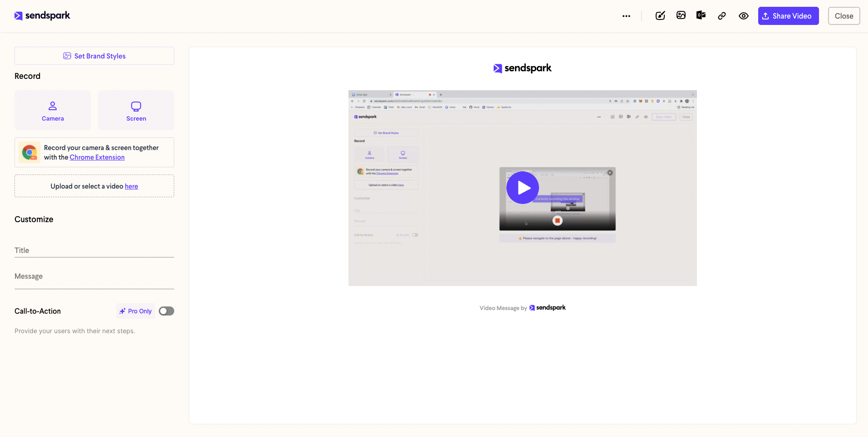Click the upload video 'here' link
868x437 pixels.
132,186
